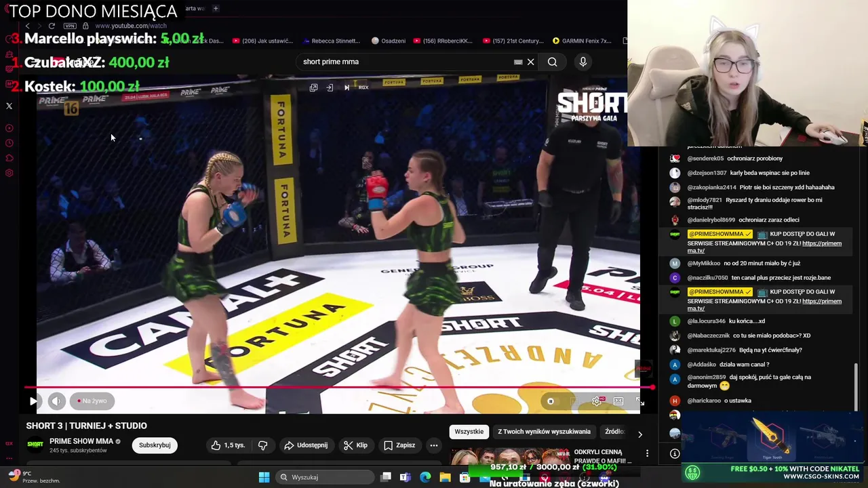Click the skip-next icon beside RGX
This screenshot has height=488, width=868.
tap(347, 87)
